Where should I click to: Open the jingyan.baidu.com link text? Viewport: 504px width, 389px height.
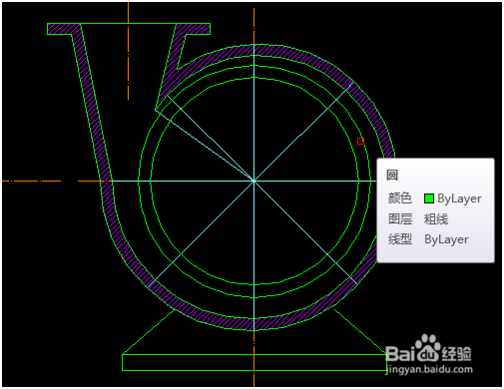429,369
